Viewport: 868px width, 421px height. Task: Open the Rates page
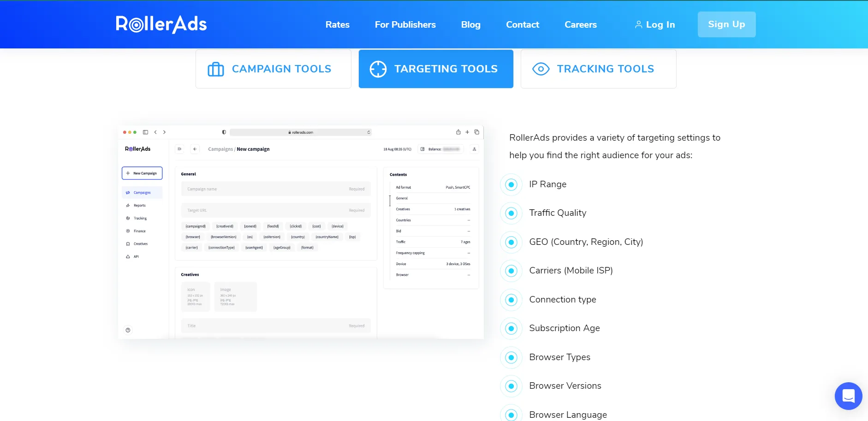337,25
